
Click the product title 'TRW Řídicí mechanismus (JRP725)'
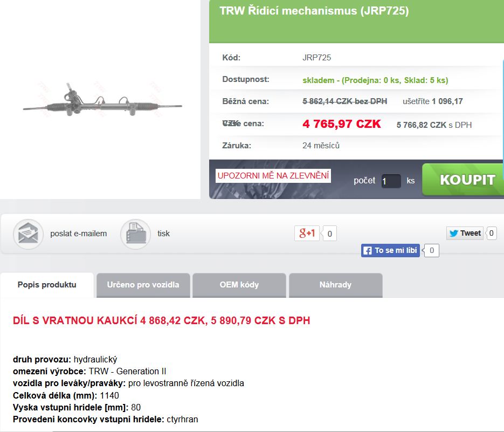point(314,11)
